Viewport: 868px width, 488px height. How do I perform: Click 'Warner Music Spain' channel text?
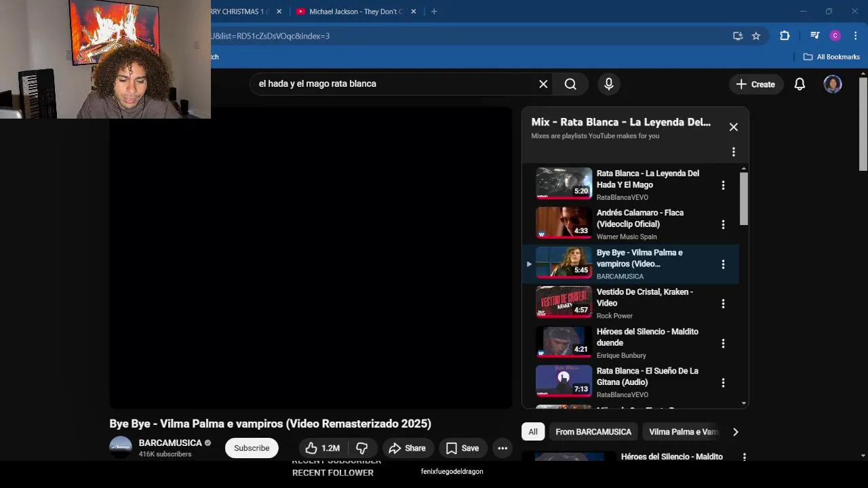tap(627, 237)
